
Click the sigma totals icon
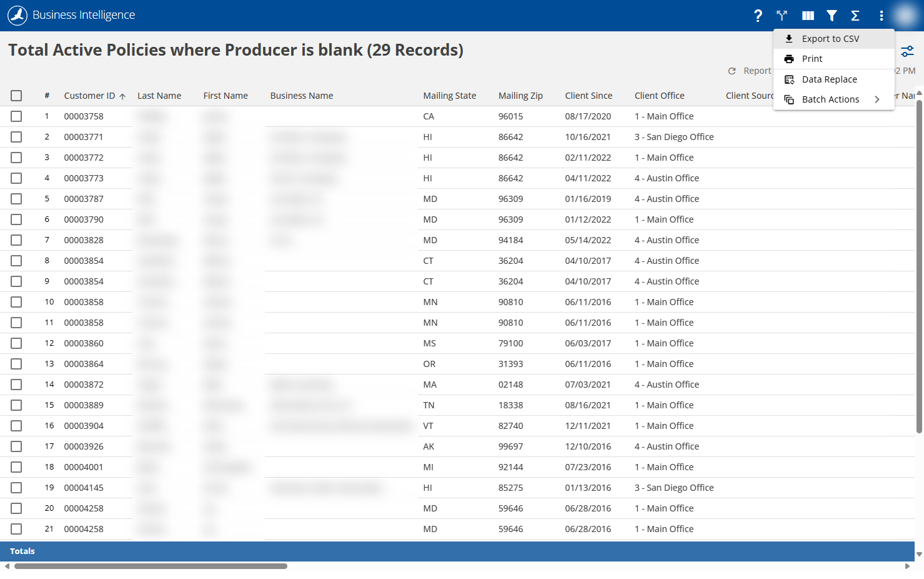click(x=855, y=16)
